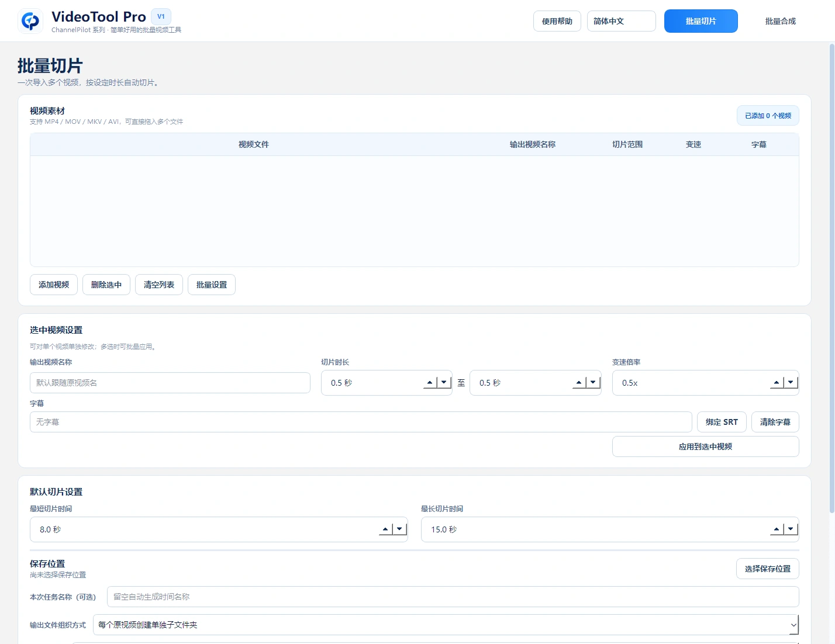Click the 已添加 0 个视频 badge
This screenshot has width=835, height=644.
pos(768,116)
